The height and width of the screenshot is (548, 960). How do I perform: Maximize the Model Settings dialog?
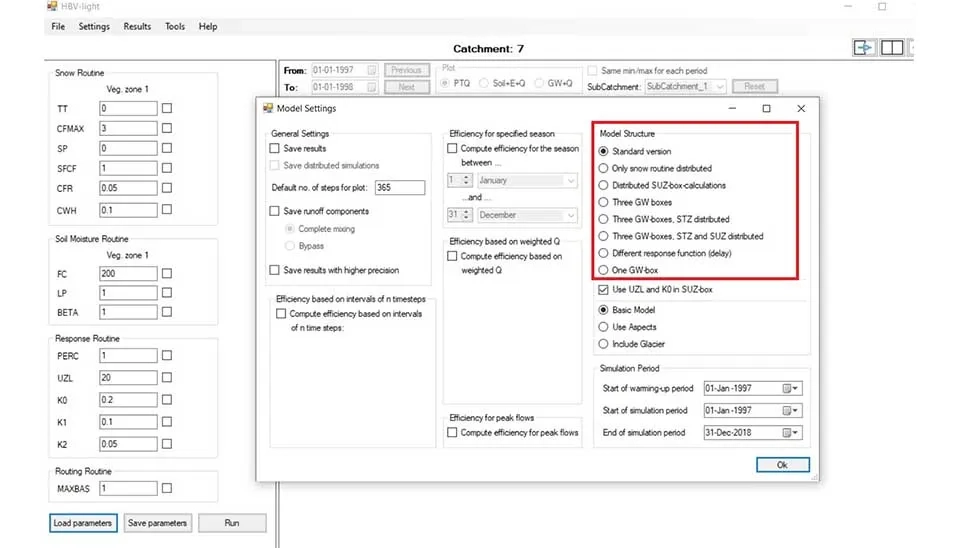pos(766,109)
